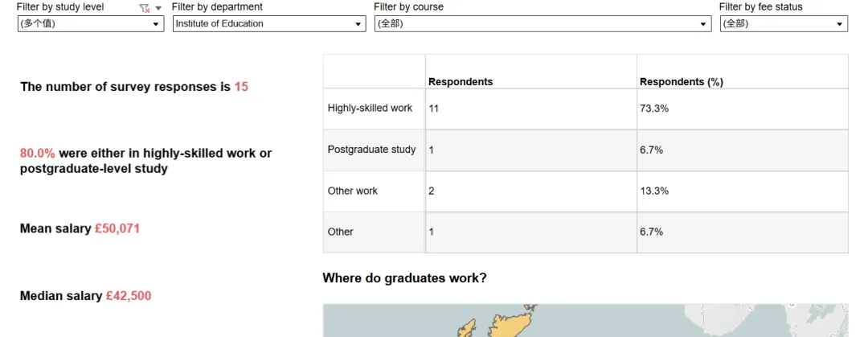This screenshot has width=868, height=337.
Task: Click the 11 respondents cell
Action: pyautogui.click(x=434, y=108)
